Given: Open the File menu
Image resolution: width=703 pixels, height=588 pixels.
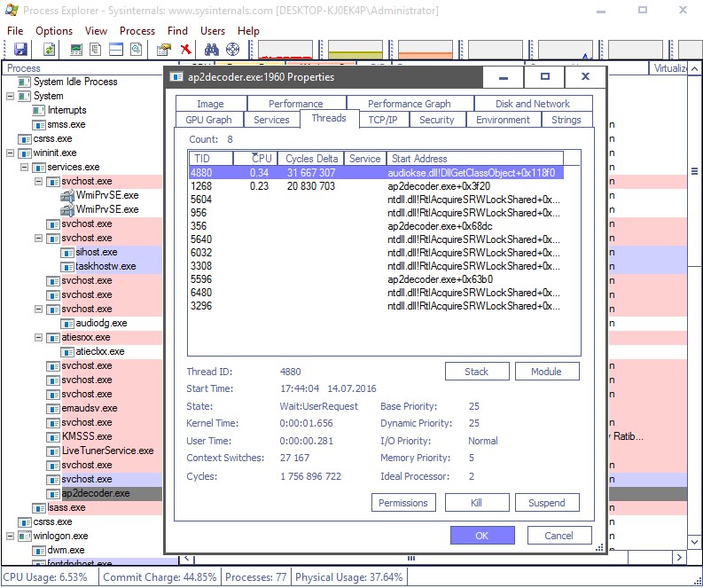Looking at the screenshot, I should click(15, 31).
